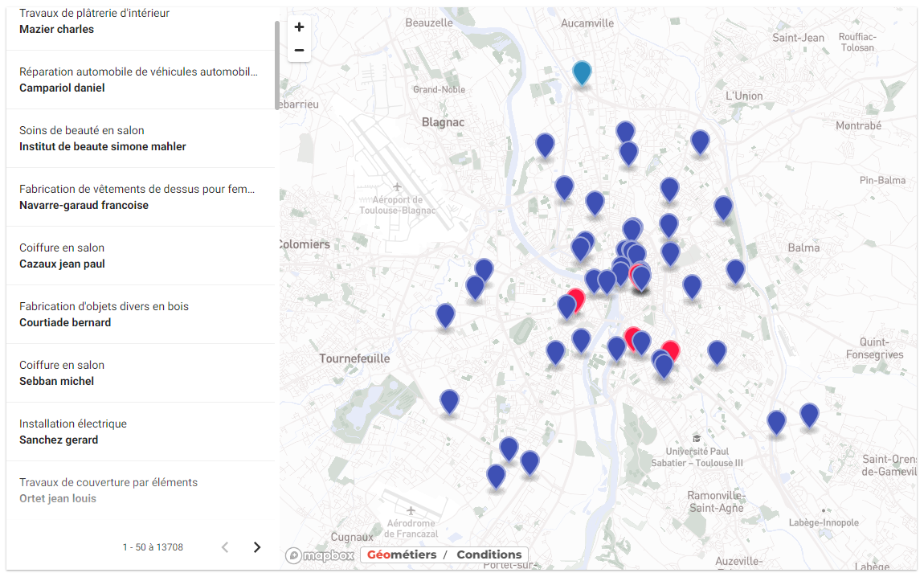This screenshot has width=924, height=577.
Task: Select the light blue pin near Aucamville
Action: 582,73
